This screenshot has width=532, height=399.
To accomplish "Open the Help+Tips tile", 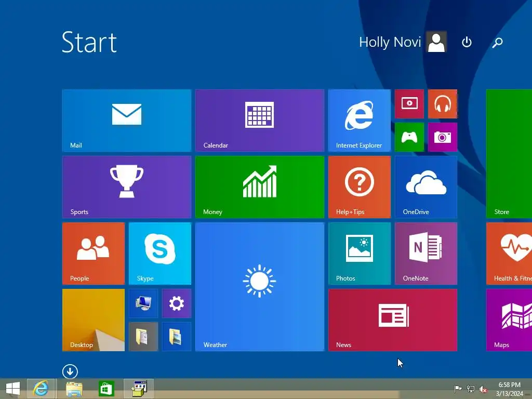I will pyautogui.click(x=360, y=187).
